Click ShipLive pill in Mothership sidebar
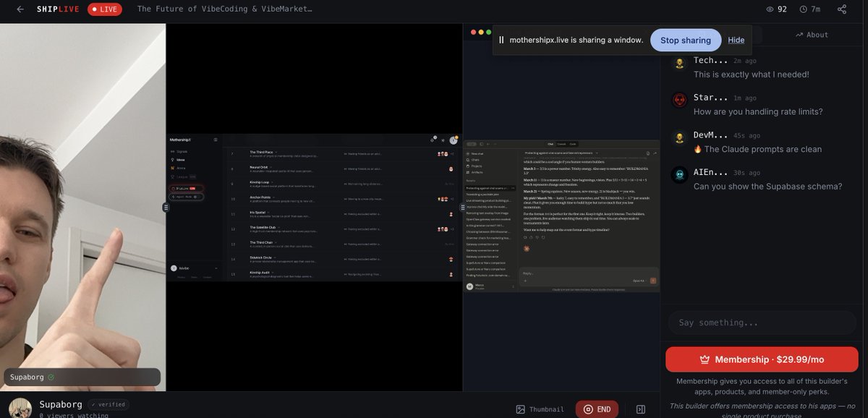Screen dimensions: 868x418 click(186, 189)
